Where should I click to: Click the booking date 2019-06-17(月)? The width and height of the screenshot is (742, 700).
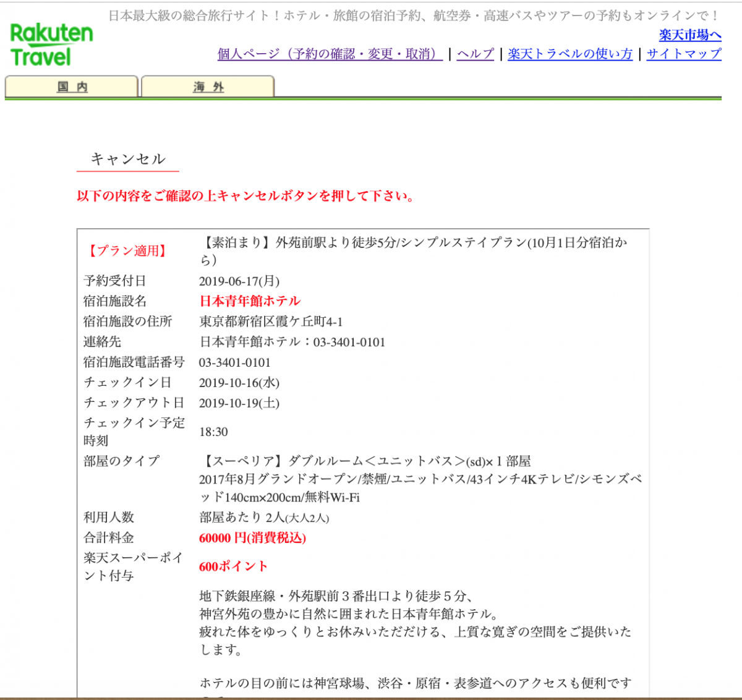(239, 281)
